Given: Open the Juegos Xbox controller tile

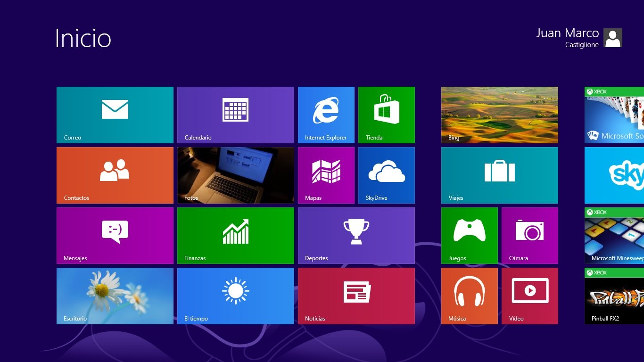Looking at the screenshot, I should point(470,236).
